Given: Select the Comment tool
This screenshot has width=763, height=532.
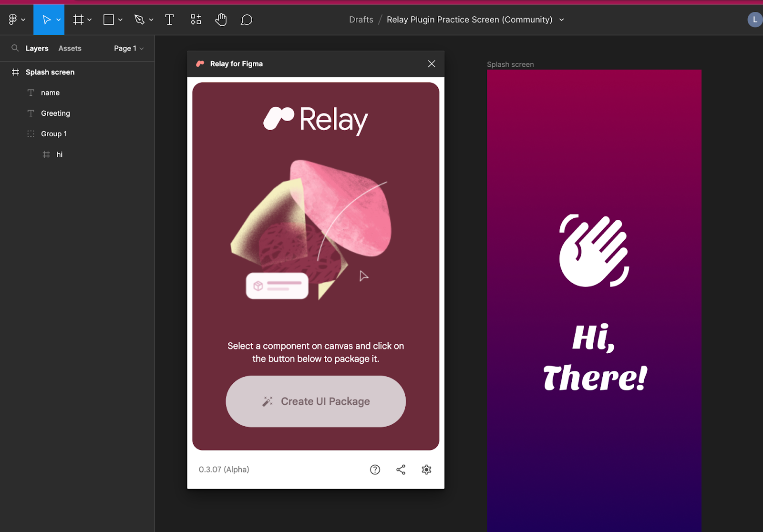Looking at the screenshot, I should [x=246, y=20].
